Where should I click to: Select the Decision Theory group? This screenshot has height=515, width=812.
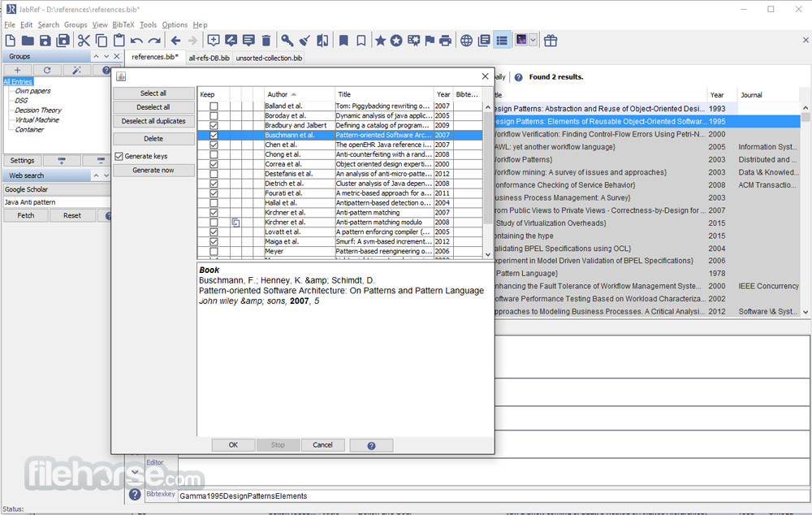[38, 110]
